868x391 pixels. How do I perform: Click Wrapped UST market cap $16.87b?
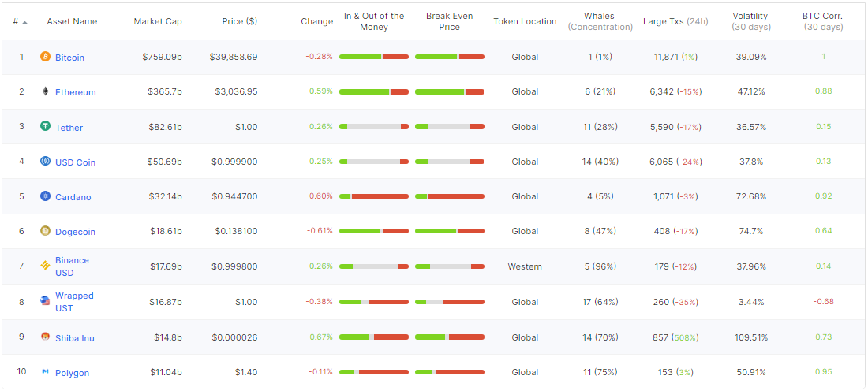click(x=166, y=302)
